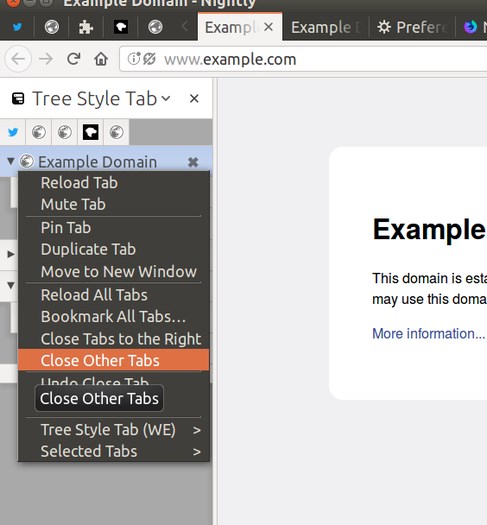Open the Tree Style Tab (WE) submenu

tap(114, 430)
